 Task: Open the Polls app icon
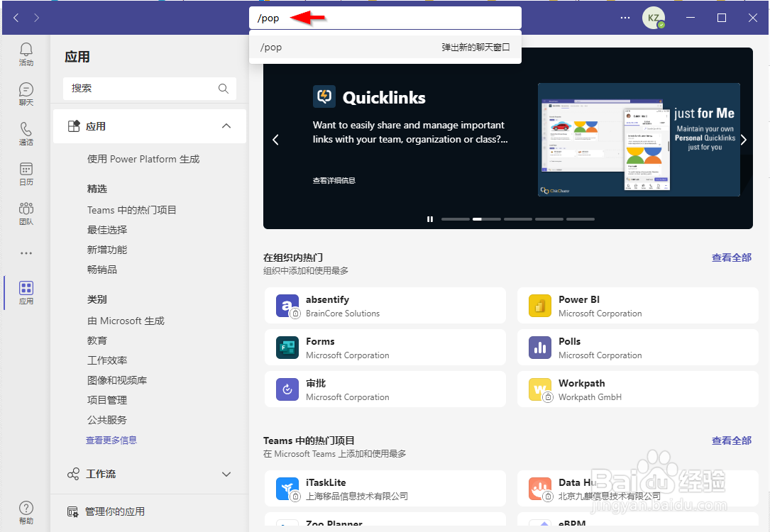tap(539, 348)
